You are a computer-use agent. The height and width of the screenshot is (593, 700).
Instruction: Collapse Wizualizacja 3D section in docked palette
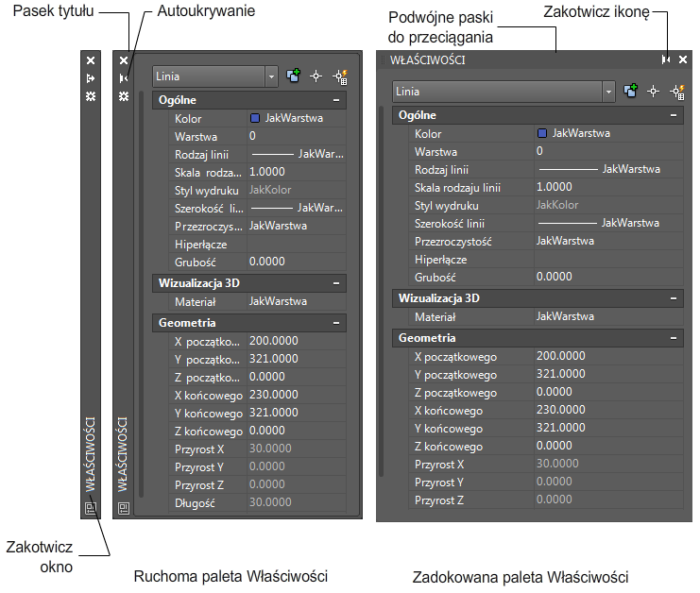coord(674,298)
